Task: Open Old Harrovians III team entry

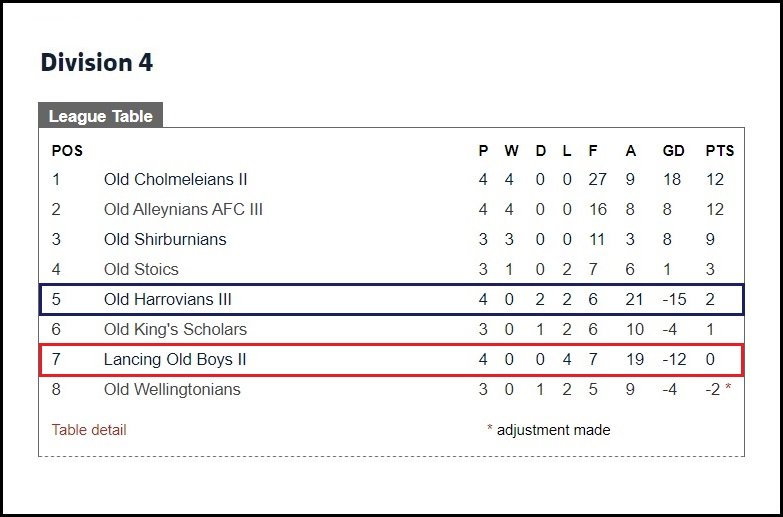Action: 168,299
